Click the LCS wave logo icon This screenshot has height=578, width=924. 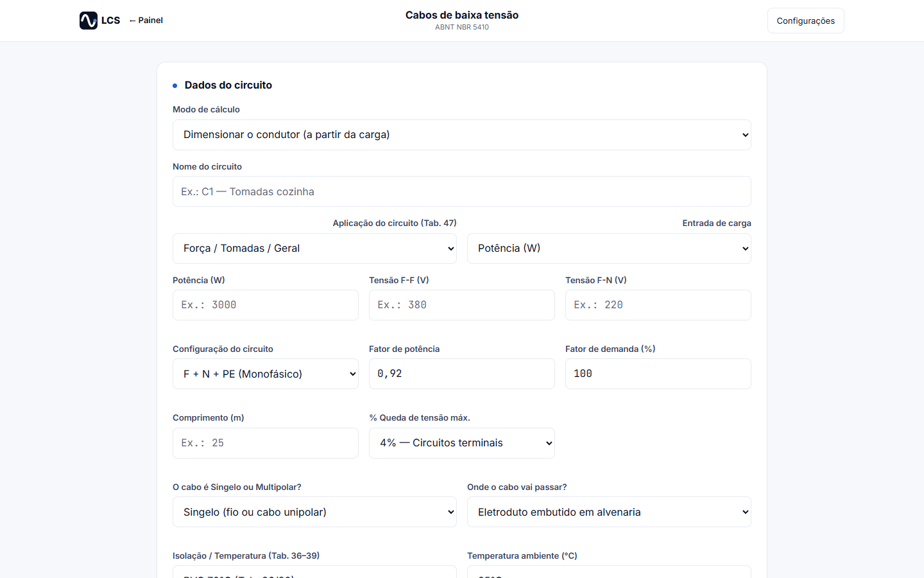tap(89, 21)
